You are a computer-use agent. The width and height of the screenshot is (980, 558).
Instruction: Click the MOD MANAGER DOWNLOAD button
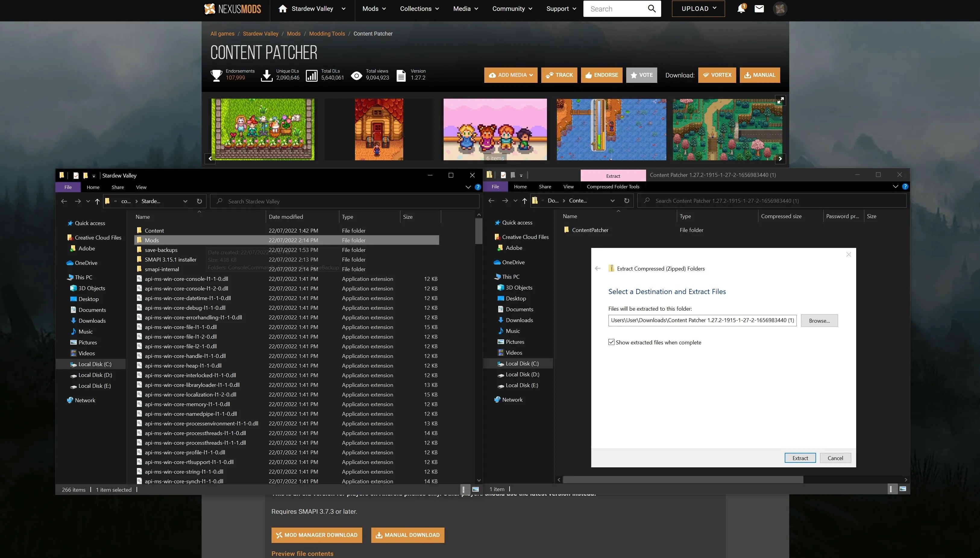click(317, 535)
